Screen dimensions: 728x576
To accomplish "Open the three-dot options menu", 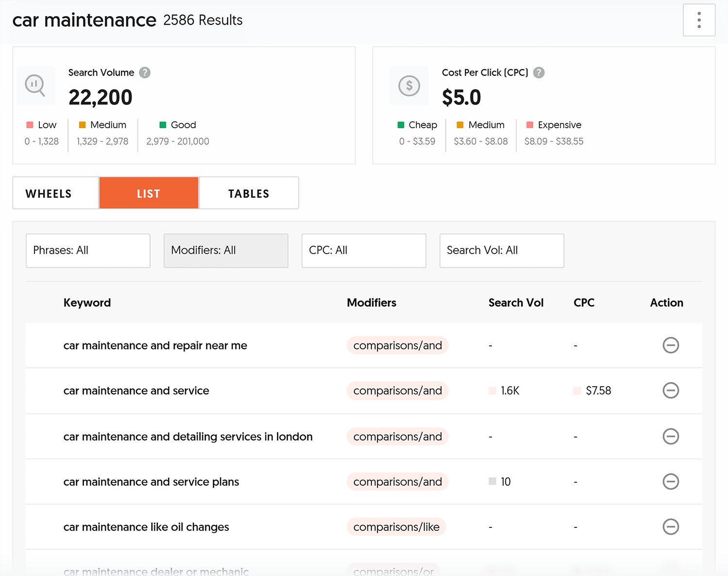I will tap(699, 20).
